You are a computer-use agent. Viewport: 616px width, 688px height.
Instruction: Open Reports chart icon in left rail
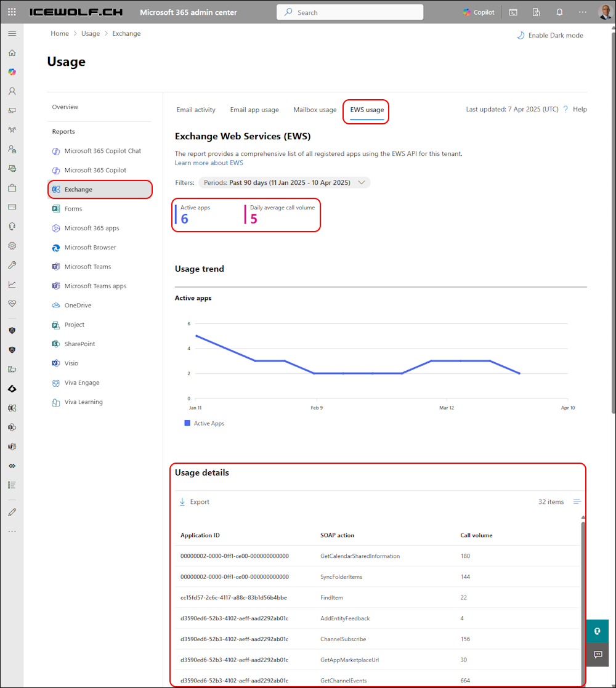tap(12, 285)
